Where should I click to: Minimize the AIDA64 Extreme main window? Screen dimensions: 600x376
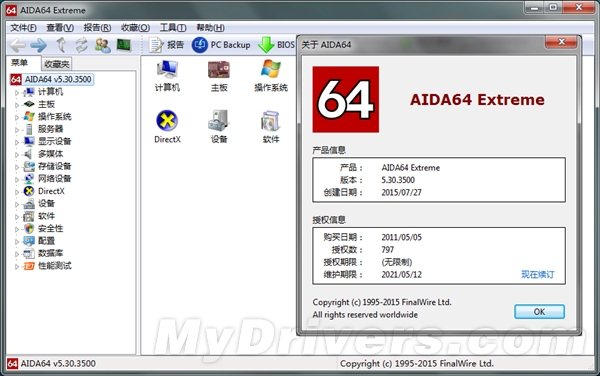[x=535, y=7]
